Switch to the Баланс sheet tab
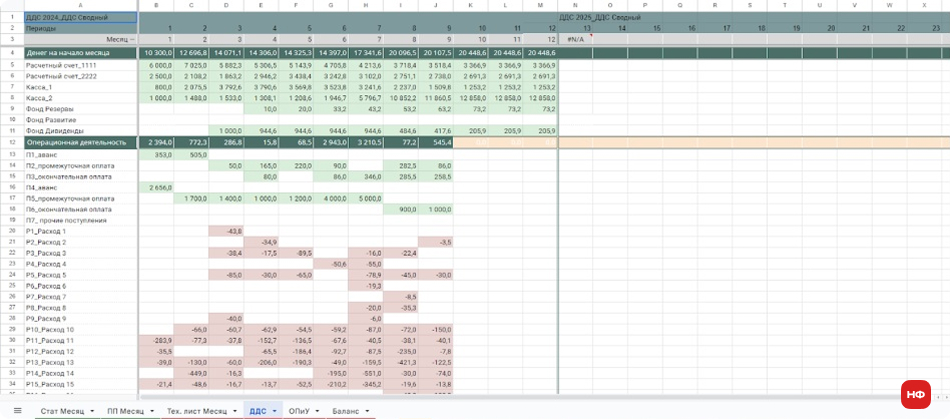 pos(345,411)
